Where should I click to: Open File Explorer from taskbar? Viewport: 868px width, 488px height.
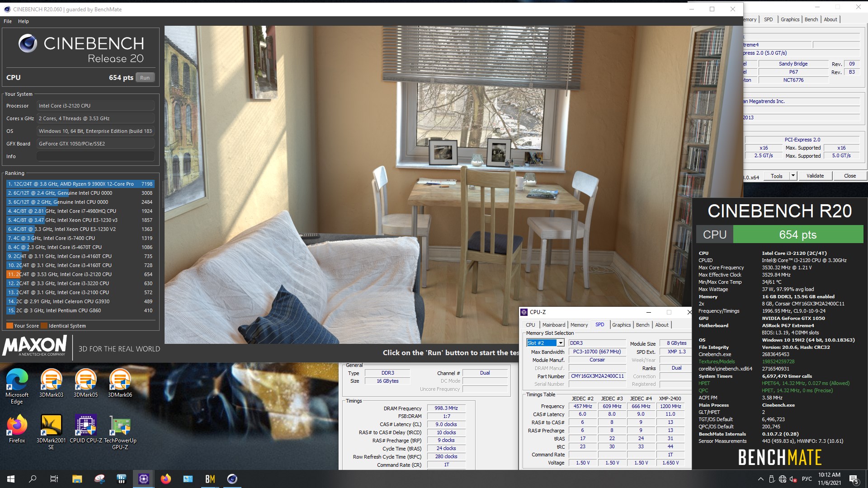point(77,479)
